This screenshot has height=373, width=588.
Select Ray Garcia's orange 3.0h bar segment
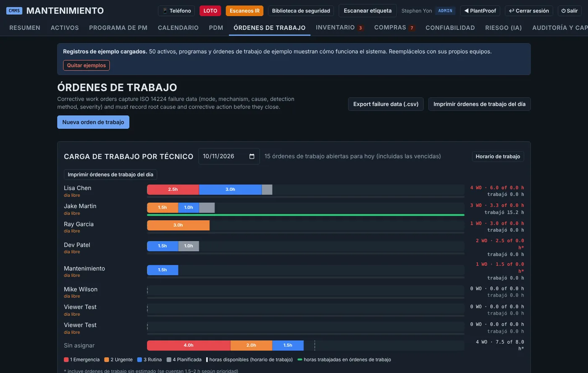click(x=178, y=225)
